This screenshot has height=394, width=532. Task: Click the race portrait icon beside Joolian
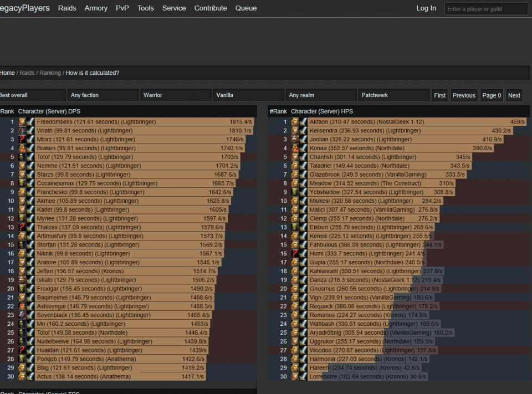[295, 140]
